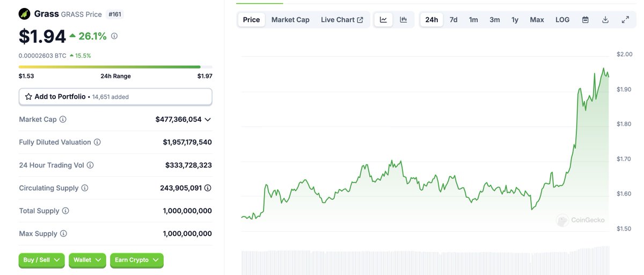The width and height of the screenshot is (644, 275).
Task: Click the star icon in Add to Portfolio
Action: (28, 97)
